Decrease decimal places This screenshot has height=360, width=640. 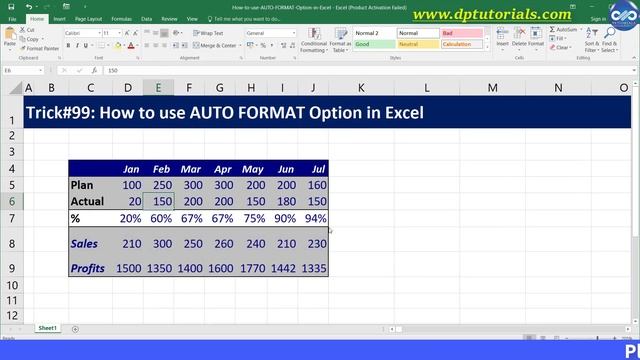click(x=293, y=45)
